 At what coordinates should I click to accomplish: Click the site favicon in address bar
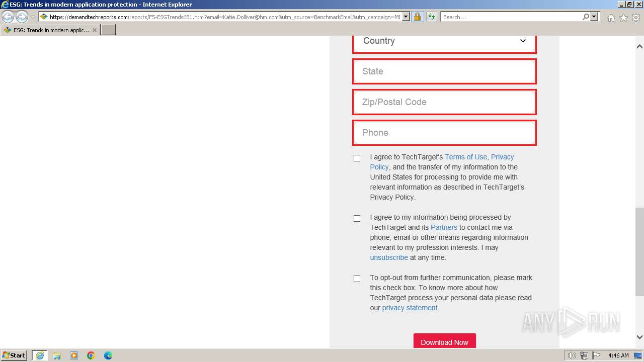(x=44, y=17)
